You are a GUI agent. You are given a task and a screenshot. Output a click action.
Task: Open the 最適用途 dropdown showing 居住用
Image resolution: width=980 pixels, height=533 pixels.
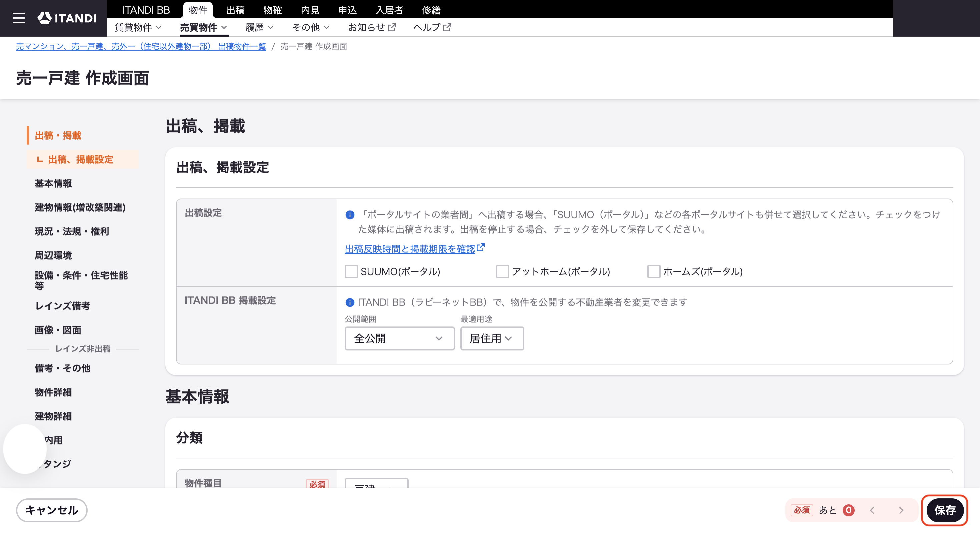point(492,338)
